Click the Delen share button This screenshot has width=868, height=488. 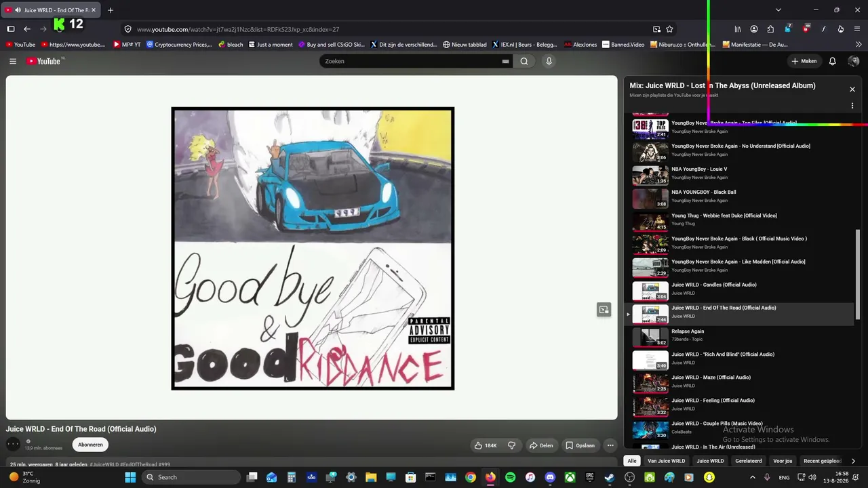click(541, 445)
